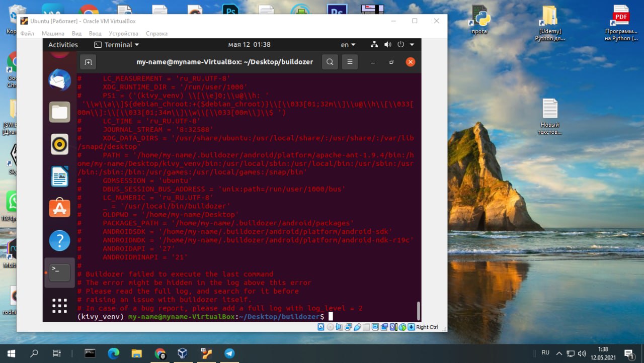
Task: Click VirtualBox keyboard capture arrow indicator
Action: [411, 327]
